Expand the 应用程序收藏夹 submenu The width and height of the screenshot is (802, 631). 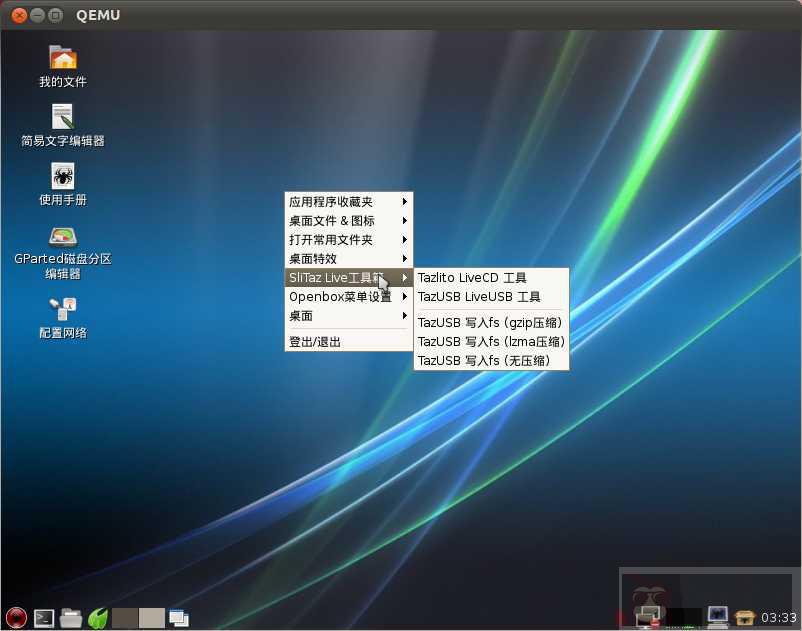330,201
